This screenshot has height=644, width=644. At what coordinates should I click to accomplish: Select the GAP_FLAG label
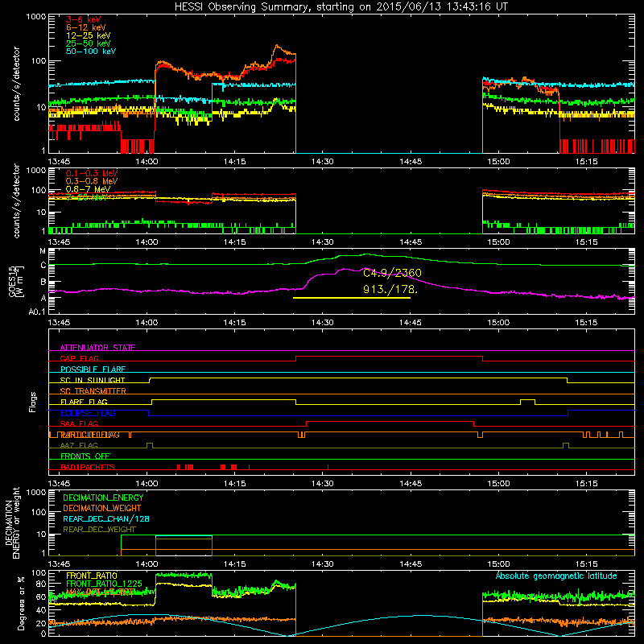[x=79, y=358]
